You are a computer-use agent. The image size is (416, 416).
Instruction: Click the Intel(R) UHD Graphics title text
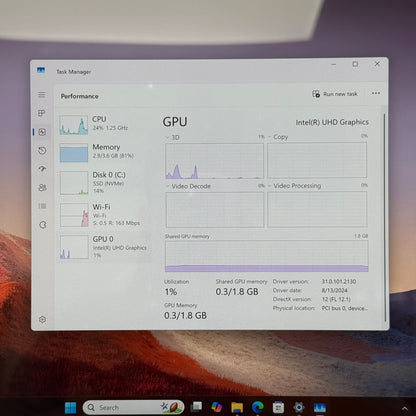(332, 122)
